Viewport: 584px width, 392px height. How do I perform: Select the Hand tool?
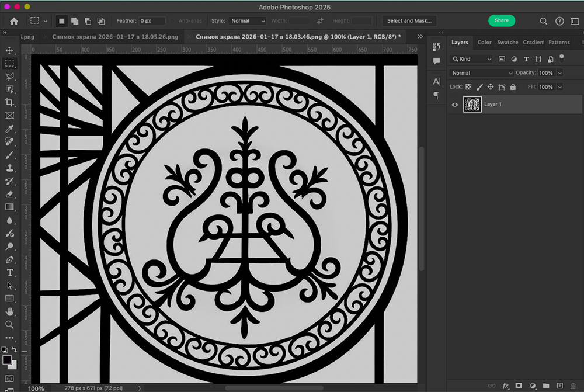coord(9,311)
